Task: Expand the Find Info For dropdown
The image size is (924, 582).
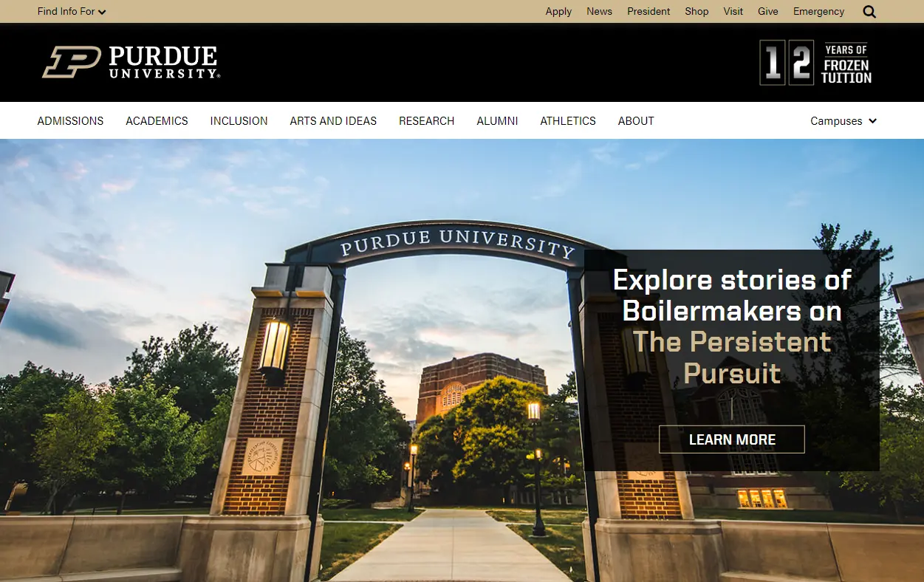Action: [72, 12]
